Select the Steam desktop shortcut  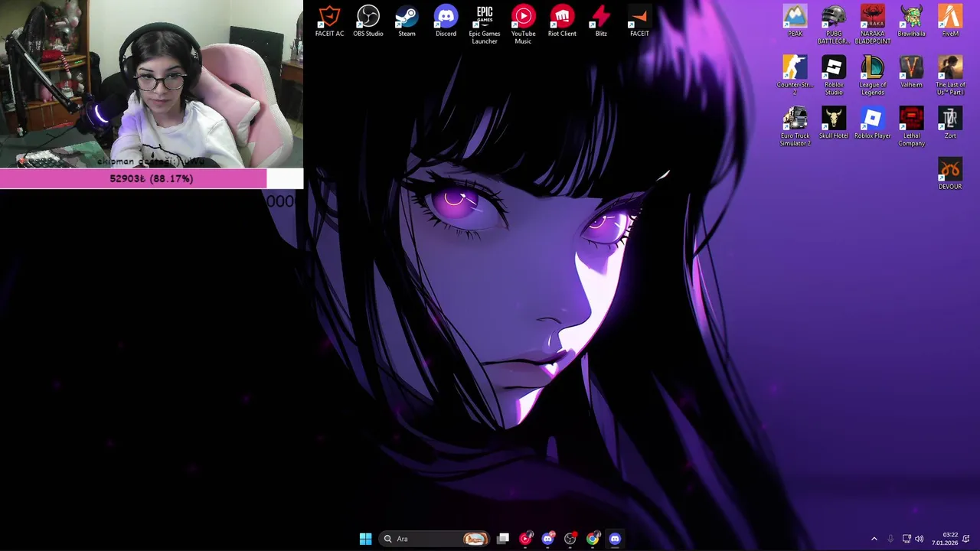click(407, 21)
